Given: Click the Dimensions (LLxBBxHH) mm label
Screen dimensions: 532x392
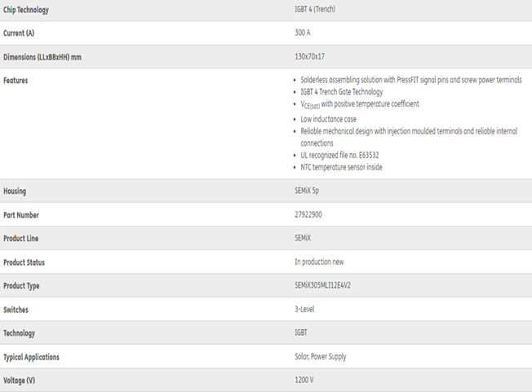Looking at the screenshot, I should click(42, 57).
